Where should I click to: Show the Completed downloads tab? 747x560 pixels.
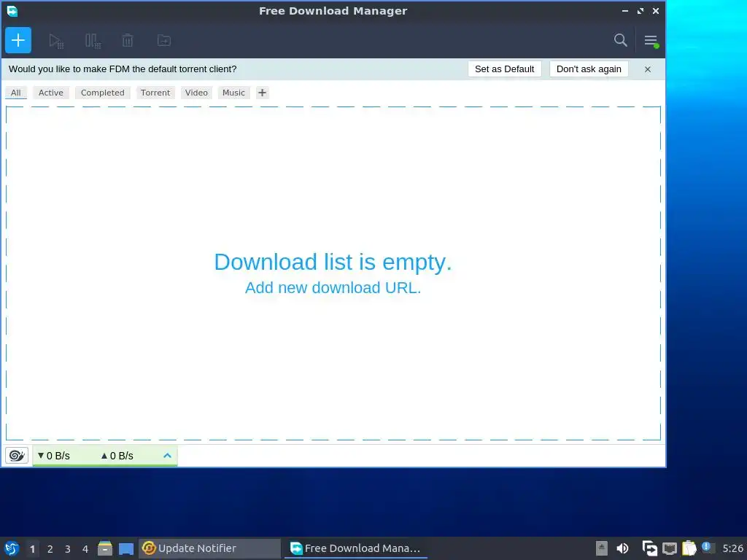coord(102,93)
